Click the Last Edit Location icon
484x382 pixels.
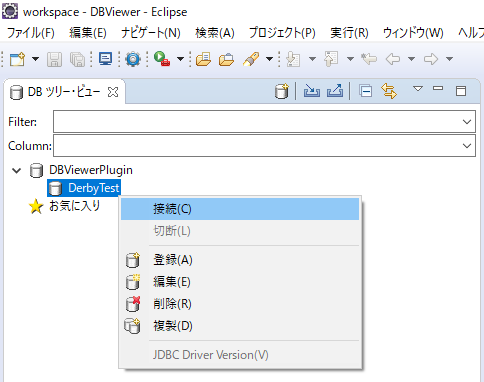click(369, 59)
